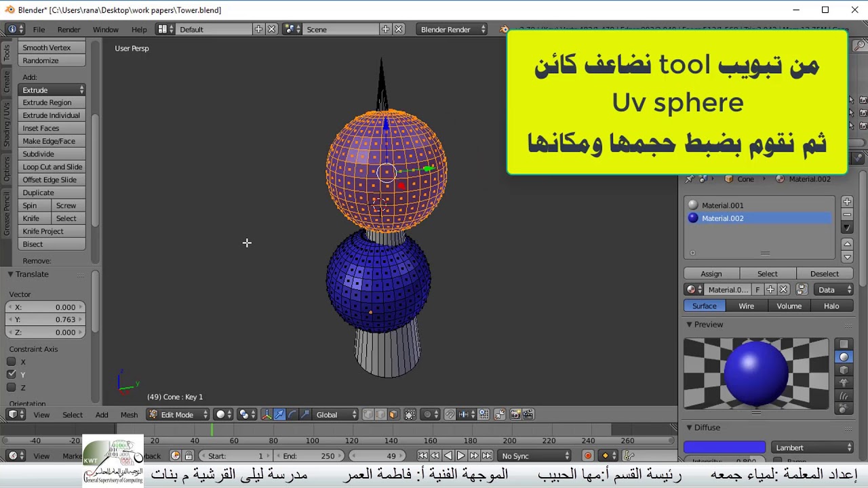
Task: Toggle X constraint axis checkbox
Action: pos(12,362)
